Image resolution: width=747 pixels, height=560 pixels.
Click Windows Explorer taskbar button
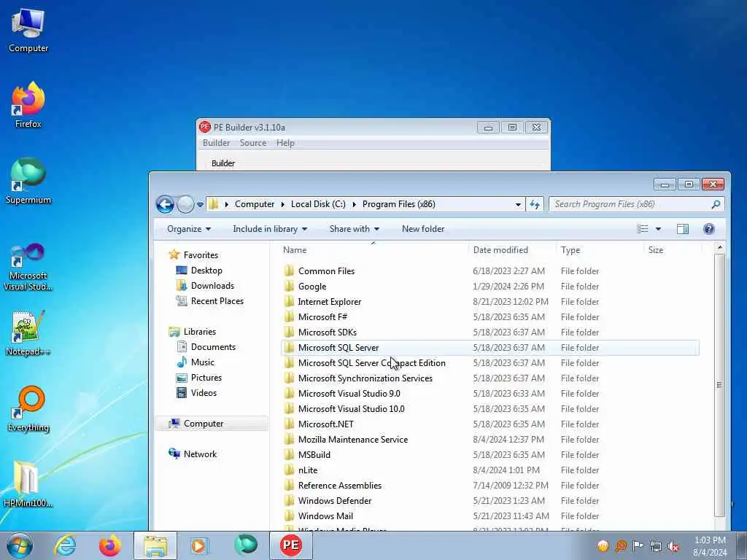tap(155, 545)
